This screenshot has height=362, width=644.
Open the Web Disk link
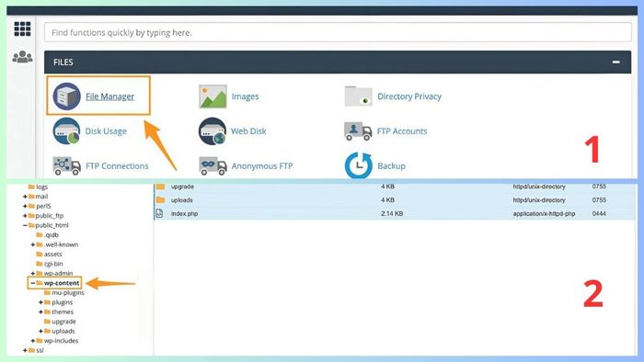(248, 131)
